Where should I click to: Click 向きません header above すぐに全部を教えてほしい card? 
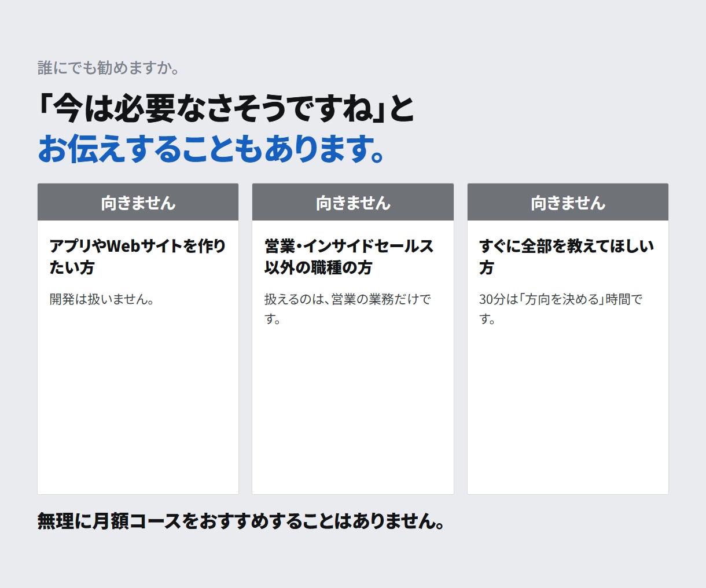tap(568, 203)
